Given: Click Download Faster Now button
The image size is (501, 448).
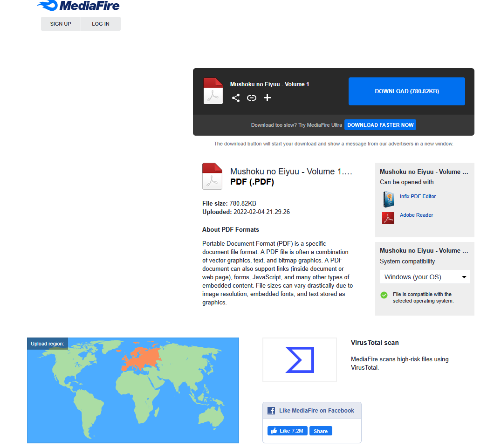Looking at the screenshot, I should pyautogui.click(x=380, y=125).
